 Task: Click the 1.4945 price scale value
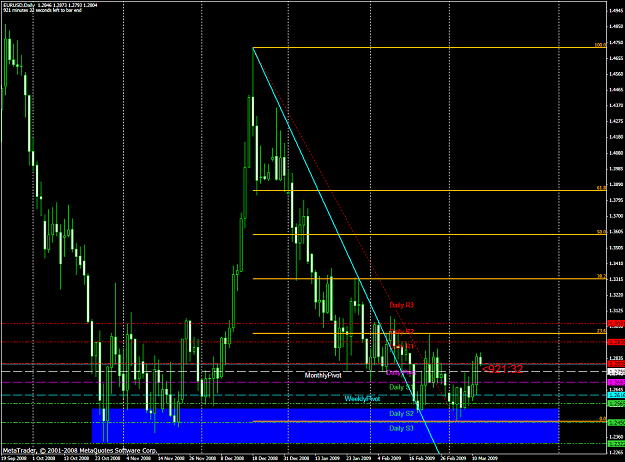tap(615, 11)
